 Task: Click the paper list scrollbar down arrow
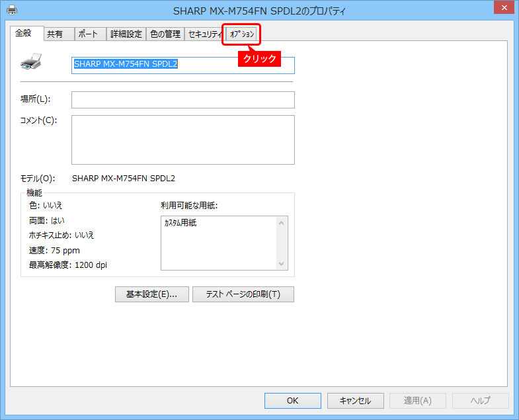click(282, 263)
